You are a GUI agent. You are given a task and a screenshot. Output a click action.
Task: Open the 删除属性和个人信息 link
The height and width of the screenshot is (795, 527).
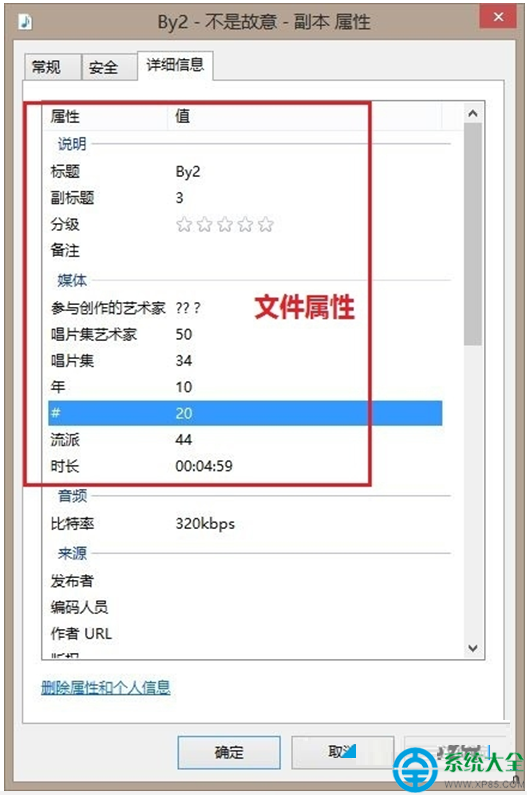(106, 688)
